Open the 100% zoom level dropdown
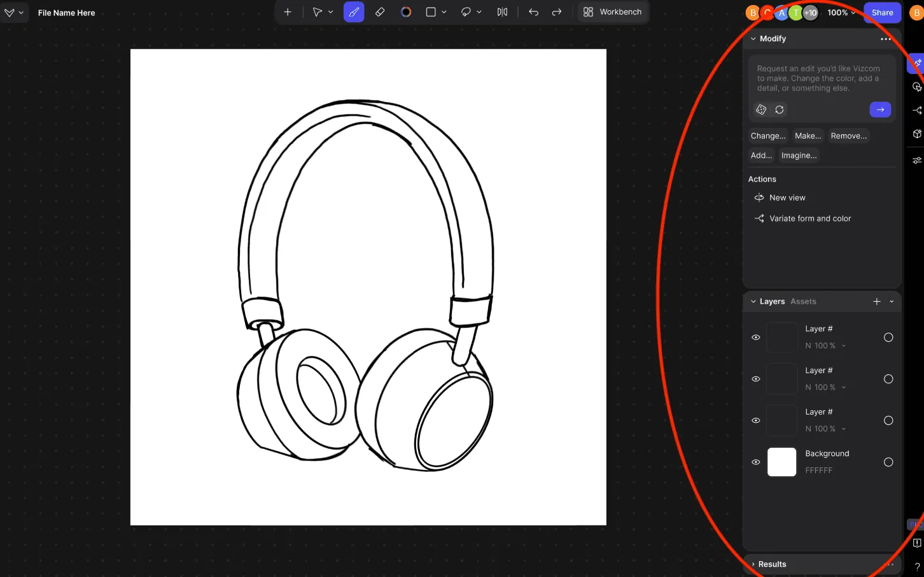 [841, 13]
